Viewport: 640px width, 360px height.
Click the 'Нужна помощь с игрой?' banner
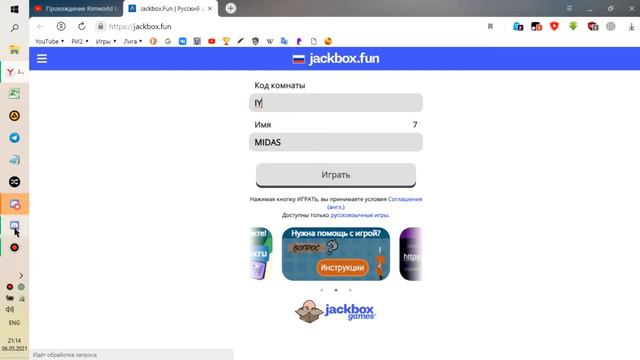tap(336, 254)
